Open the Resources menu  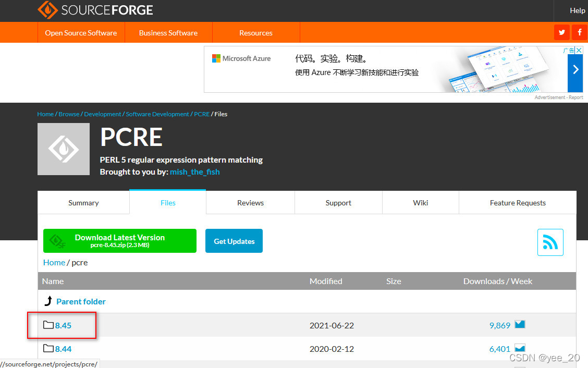click(x=256, y=33)
